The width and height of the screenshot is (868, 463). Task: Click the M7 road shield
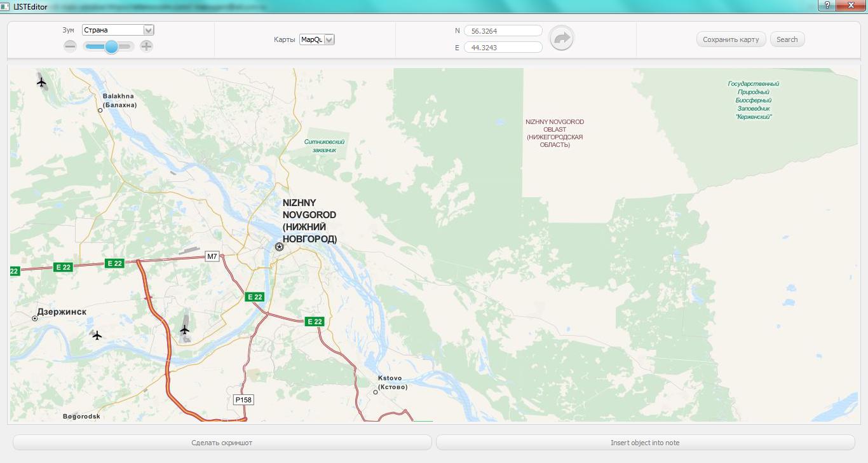(212, 256)
